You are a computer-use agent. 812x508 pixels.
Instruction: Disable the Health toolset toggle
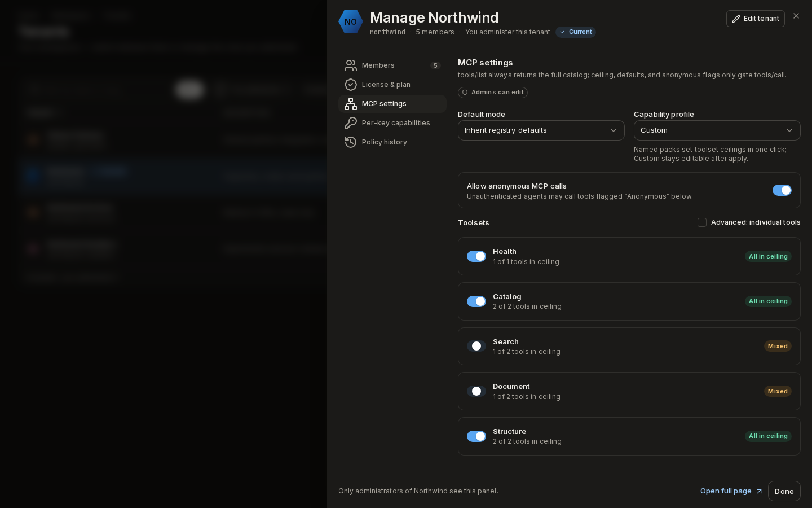[476, 256]
